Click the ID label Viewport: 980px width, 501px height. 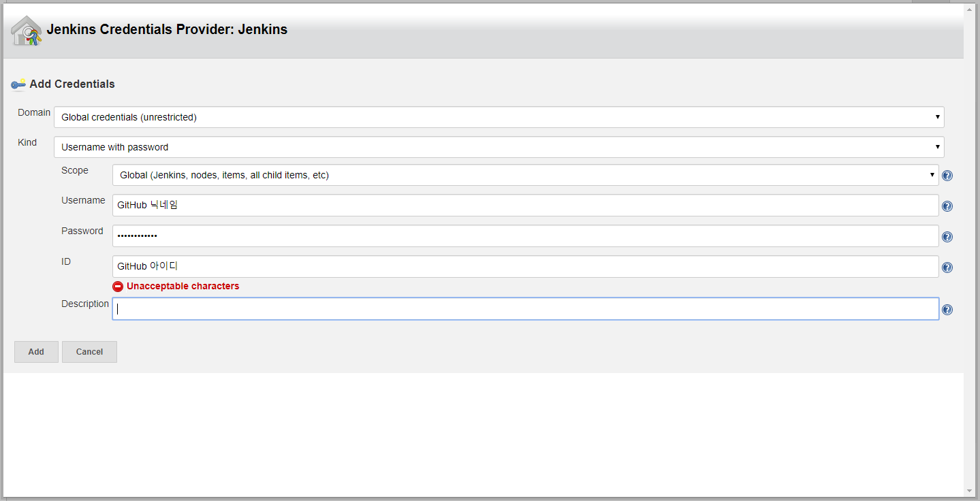click(x=66, y=262)
